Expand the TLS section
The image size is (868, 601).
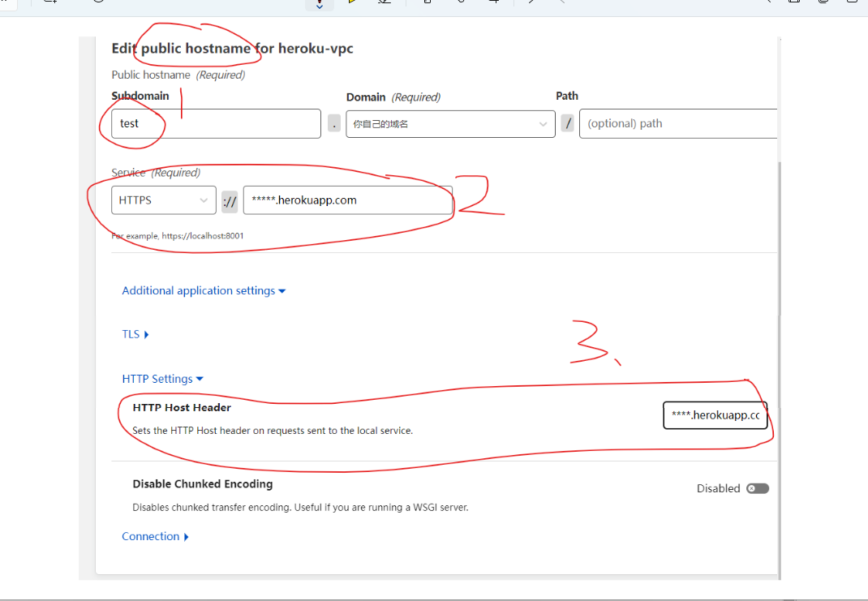coord(135,334)
